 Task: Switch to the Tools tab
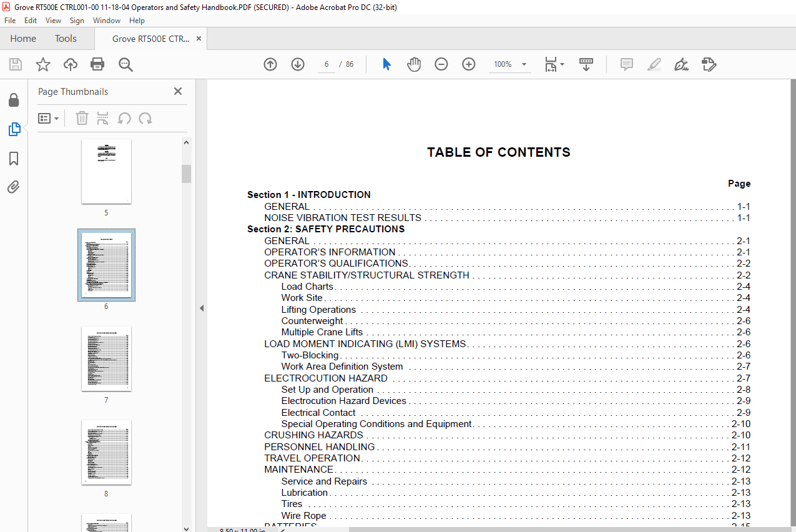point(66,39)
